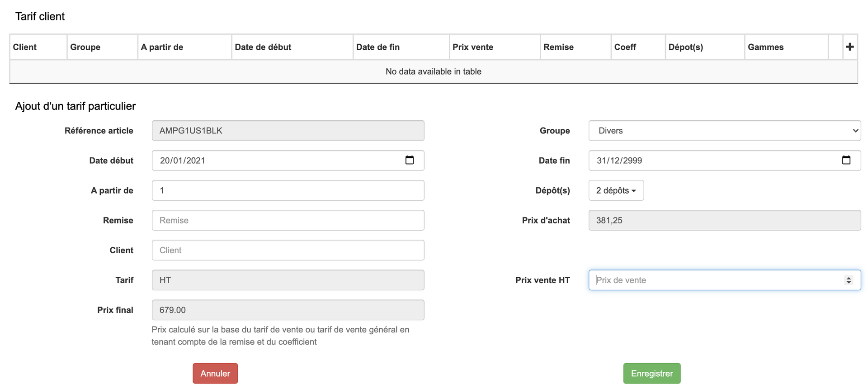Click the Date fin date field
This screenshot has width=868, height=388.
(710, 161)
